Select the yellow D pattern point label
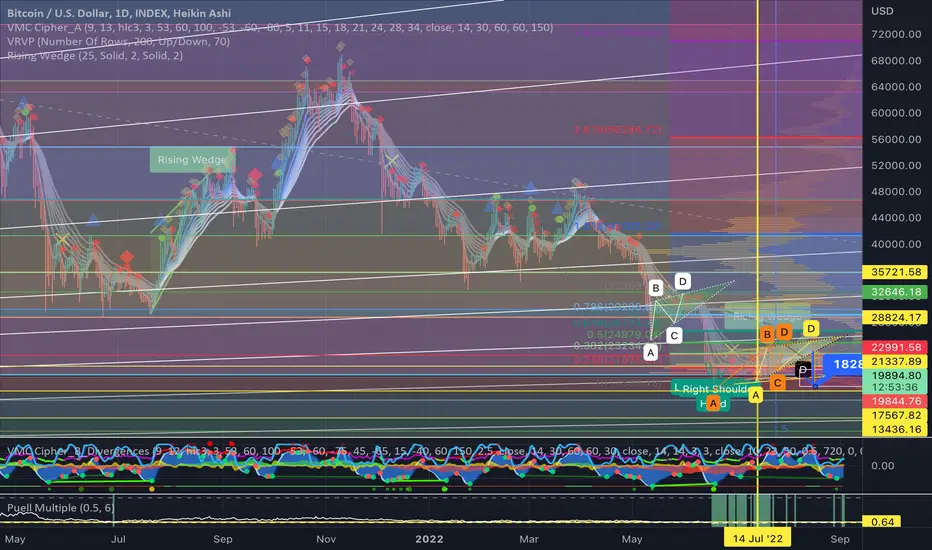The height and width of the screenshot is (550, 932). (811, 328)
